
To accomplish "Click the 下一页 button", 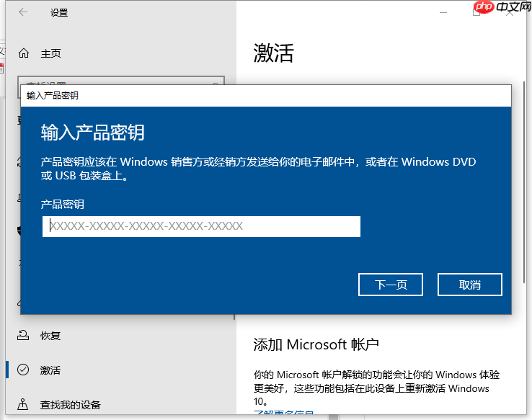I will tap(391, 285).
